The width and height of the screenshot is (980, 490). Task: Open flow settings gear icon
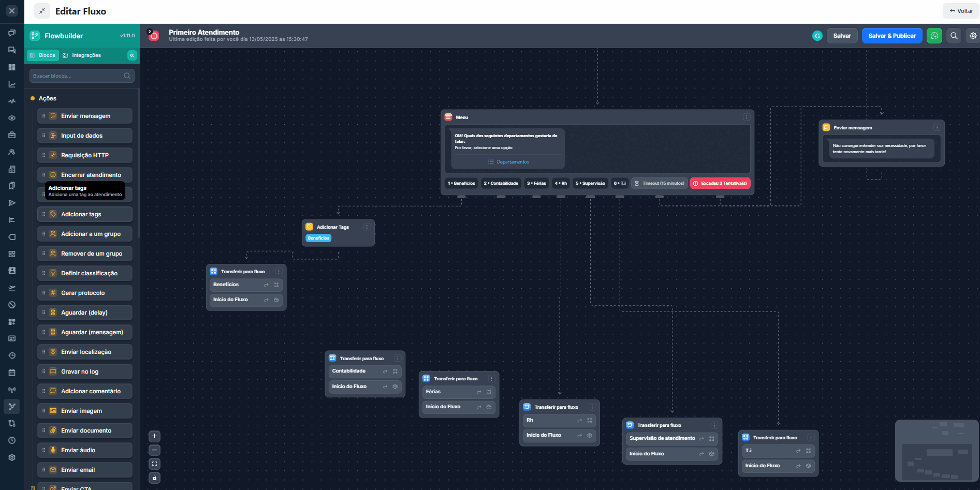(x=973, y=36)
